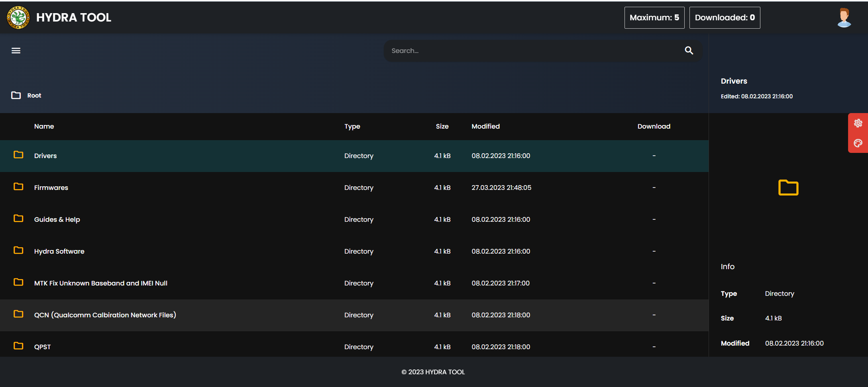Sort by the Modified column header
868x387 pixels.
(485, 126)
